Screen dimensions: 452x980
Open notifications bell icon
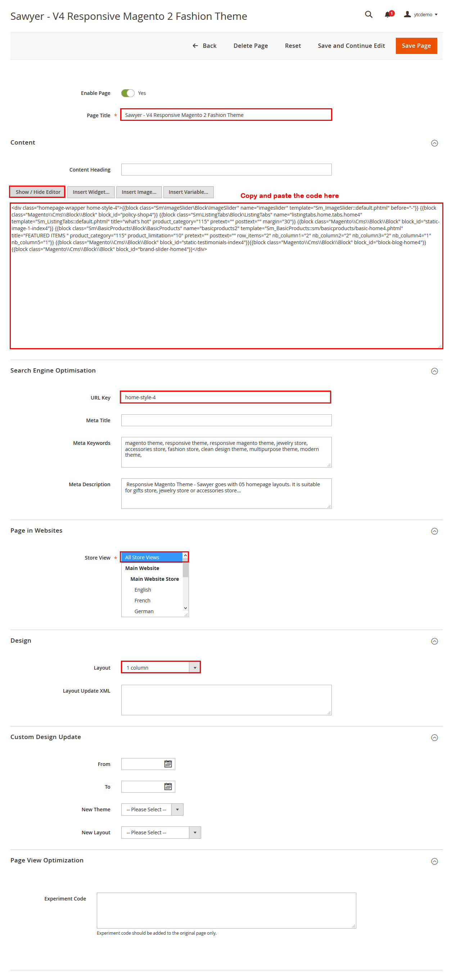click(388, 14)
